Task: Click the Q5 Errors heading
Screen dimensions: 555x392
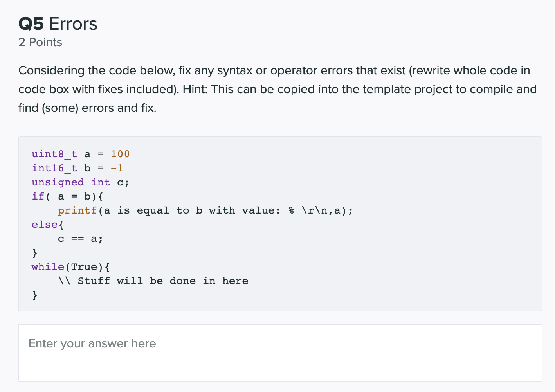Action: click(x=57, y=23)
